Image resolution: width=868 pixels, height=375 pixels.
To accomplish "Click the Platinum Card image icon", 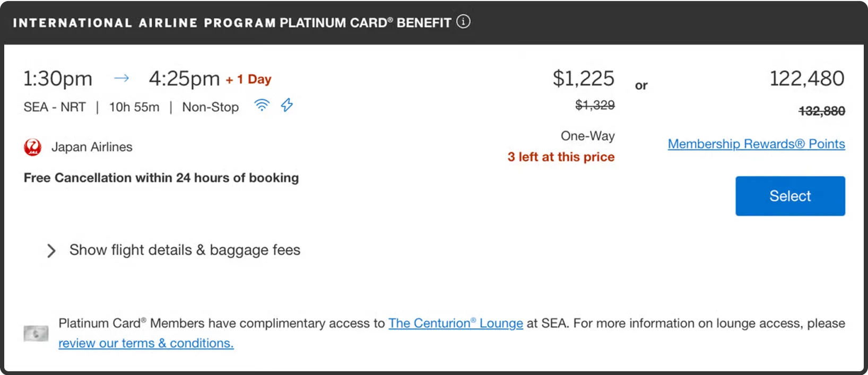I will pyautogui.click(x=36, y=333).
